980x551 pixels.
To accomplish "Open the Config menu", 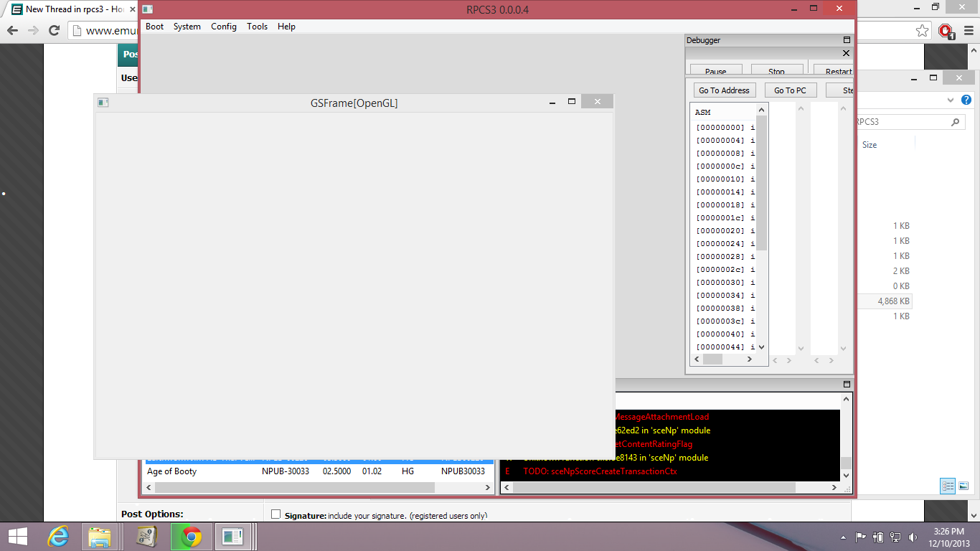I will click(x=223, y=27).
